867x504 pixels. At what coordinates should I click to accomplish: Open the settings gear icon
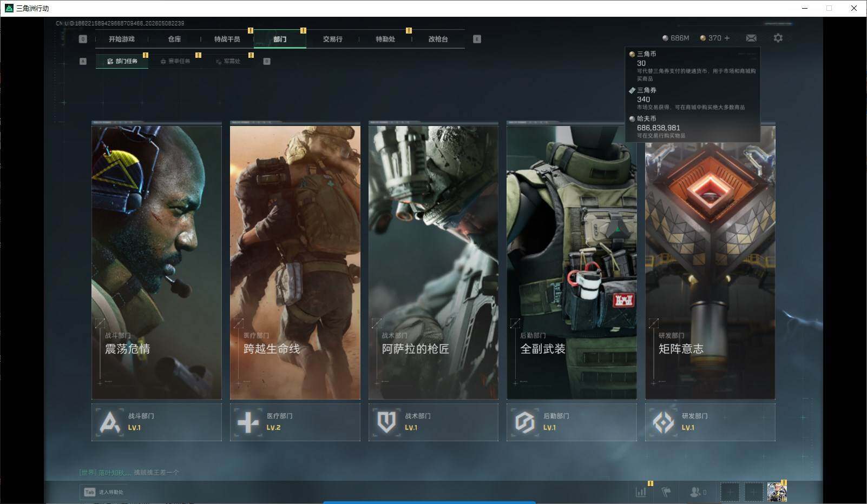click(x=778, y=38)
